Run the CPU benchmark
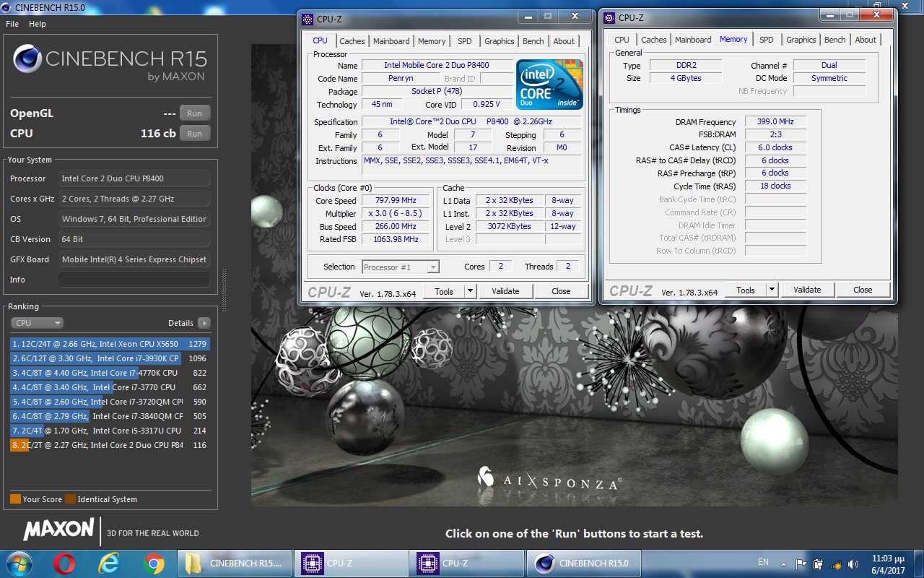The height and width of the screenshot is (578, 924). coord(195,134)
